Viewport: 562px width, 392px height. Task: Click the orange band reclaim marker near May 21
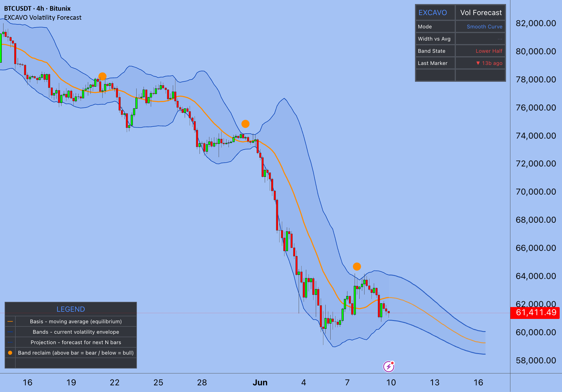[102, 77]
